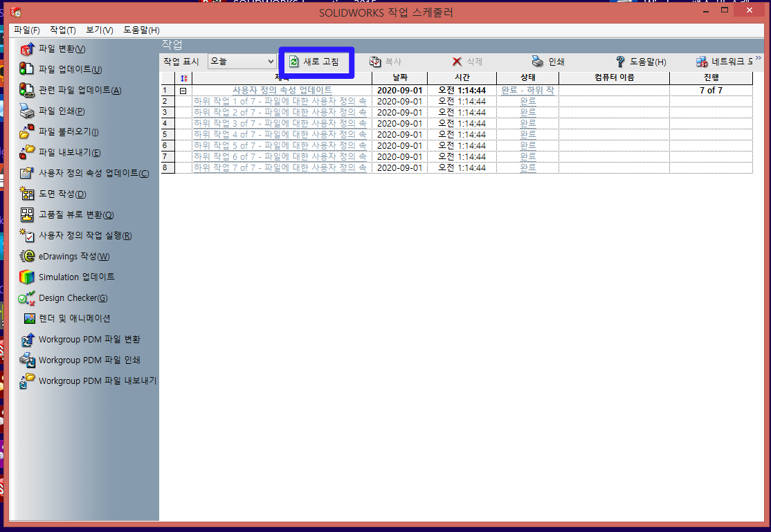The width and height of the screenshot is (771, 532).
Task: Click the date 2020-09-01 in row 8
Action: coord(400,167)
